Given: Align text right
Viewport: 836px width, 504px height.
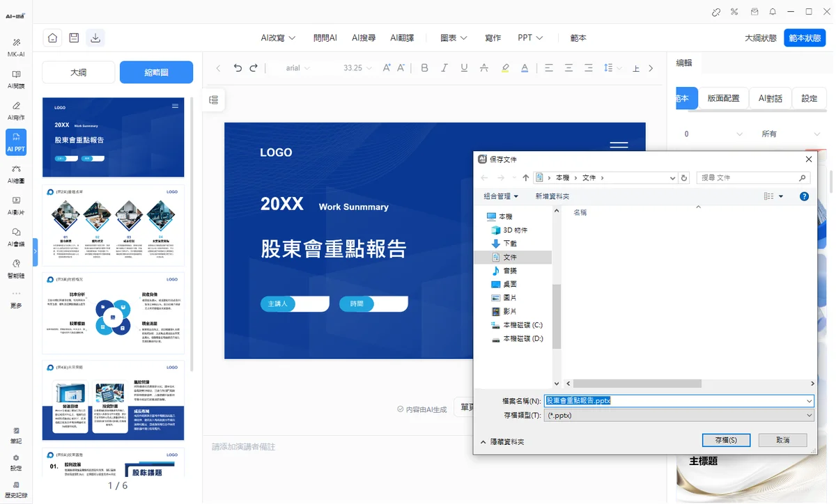Looking at the screenshot, I should (x=589, y=68).
